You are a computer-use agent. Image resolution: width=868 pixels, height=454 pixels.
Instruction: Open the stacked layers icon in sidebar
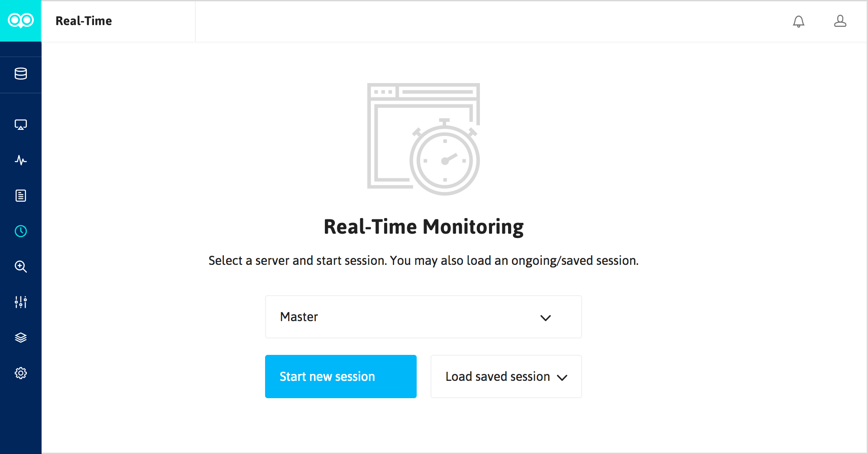[21, 338]
